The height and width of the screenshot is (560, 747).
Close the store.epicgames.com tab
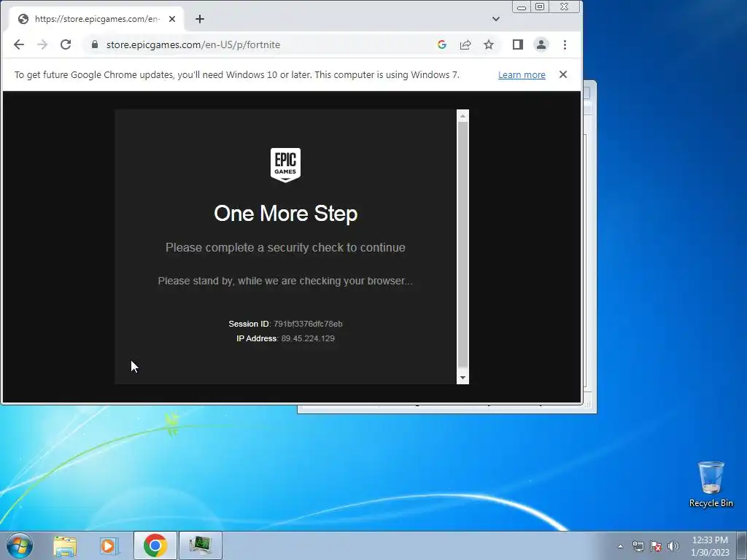pyautogui.click(x=172, y=19)
